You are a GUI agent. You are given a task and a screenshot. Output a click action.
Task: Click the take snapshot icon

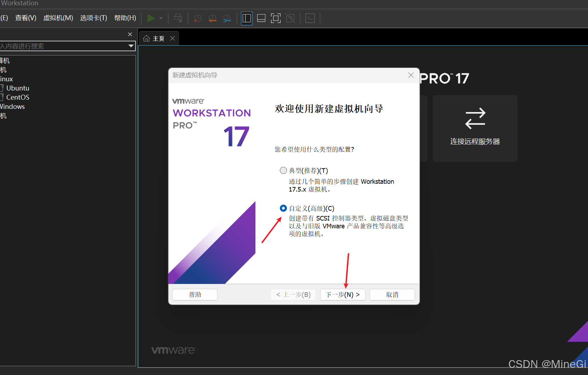[198, 18]
